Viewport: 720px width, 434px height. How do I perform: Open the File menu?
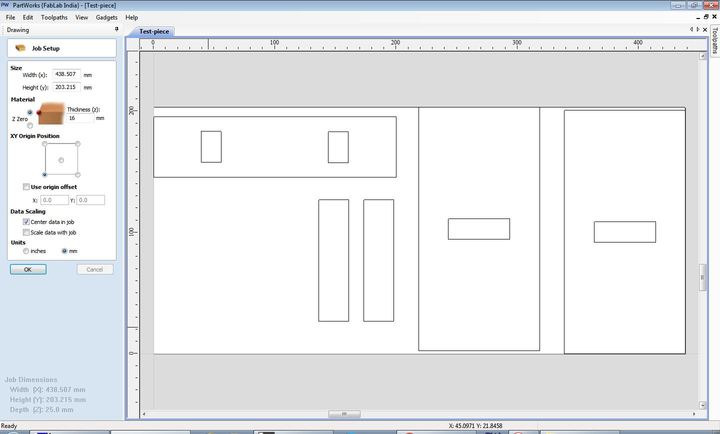pos(10,17)
